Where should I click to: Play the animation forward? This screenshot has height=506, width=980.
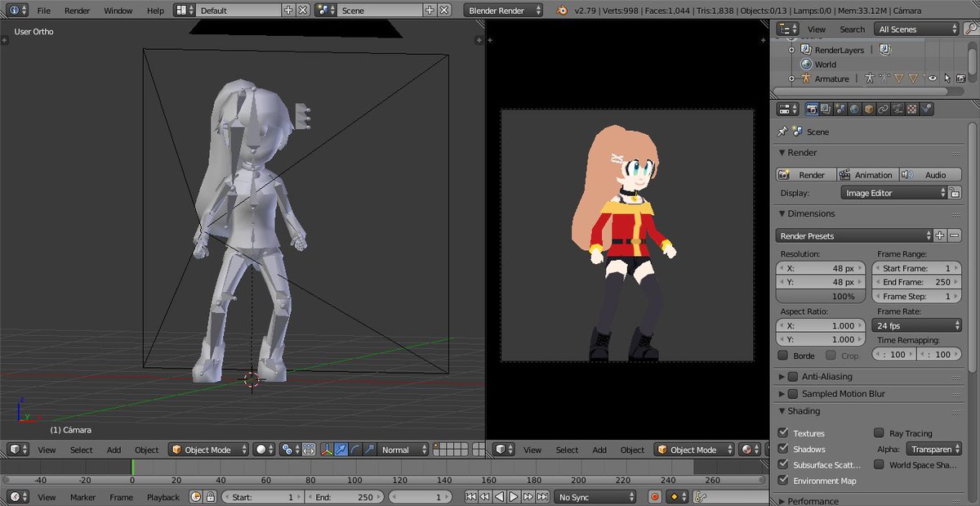(513, 497)
